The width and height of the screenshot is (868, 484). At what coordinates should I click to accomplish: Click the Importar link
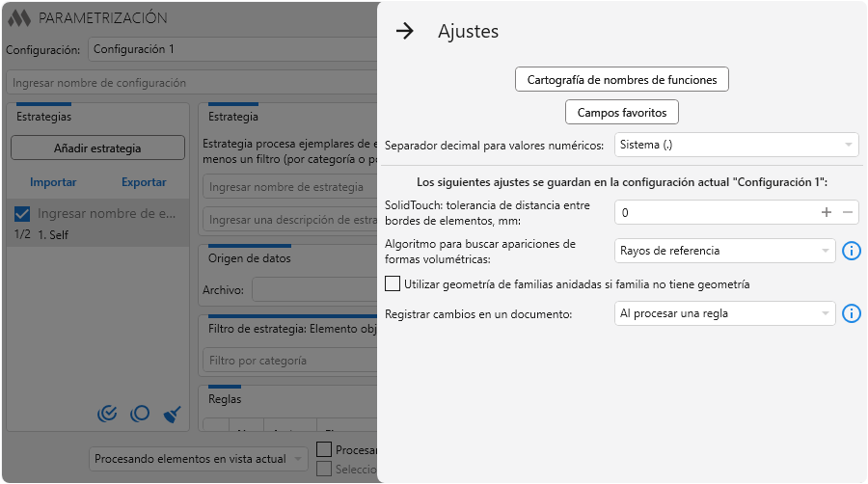click(53, 182)
